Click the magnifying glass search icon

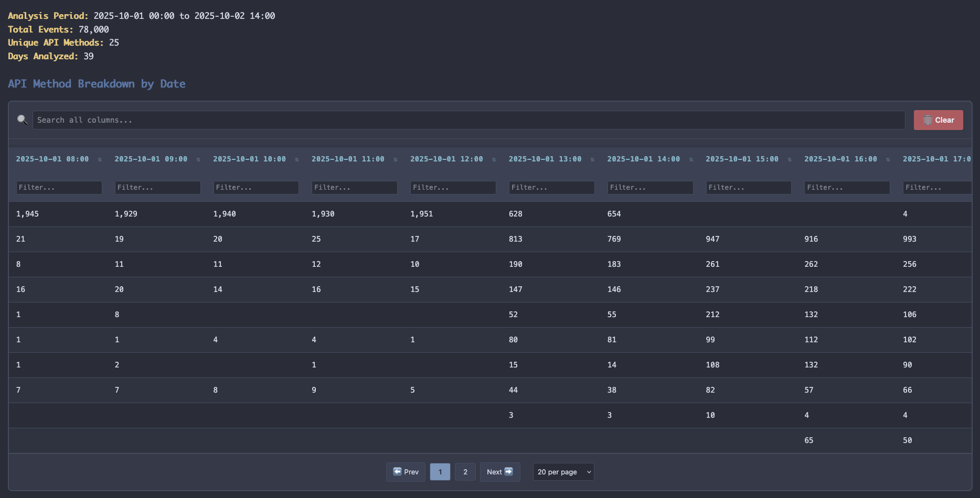click(22, 120)
